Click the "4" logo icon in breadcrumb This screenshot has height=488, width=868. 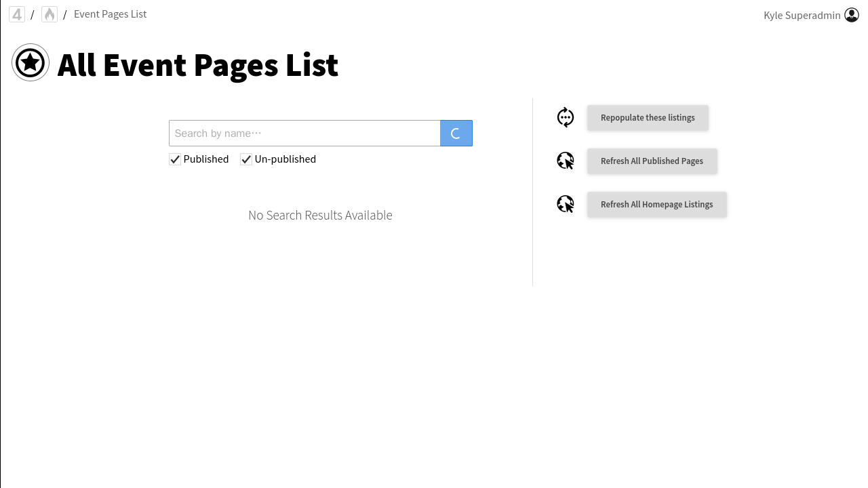(x=17, y=14)
